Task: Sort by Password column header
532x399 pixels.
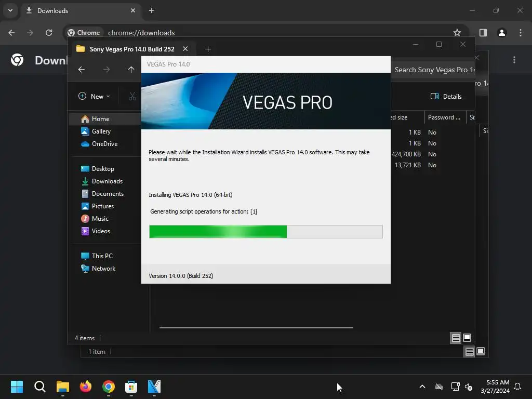Action: coord(444,117)
